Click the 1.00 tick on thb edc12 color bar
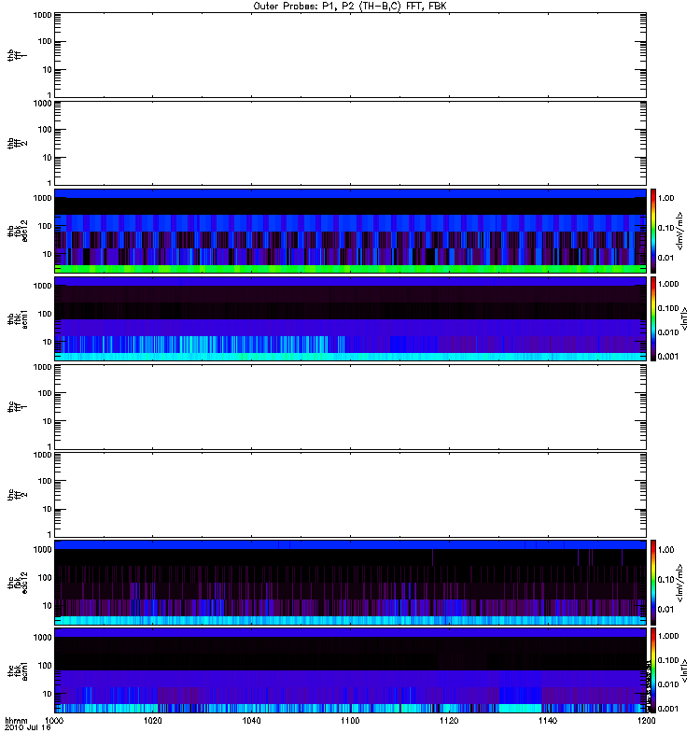 click(665, 198)
